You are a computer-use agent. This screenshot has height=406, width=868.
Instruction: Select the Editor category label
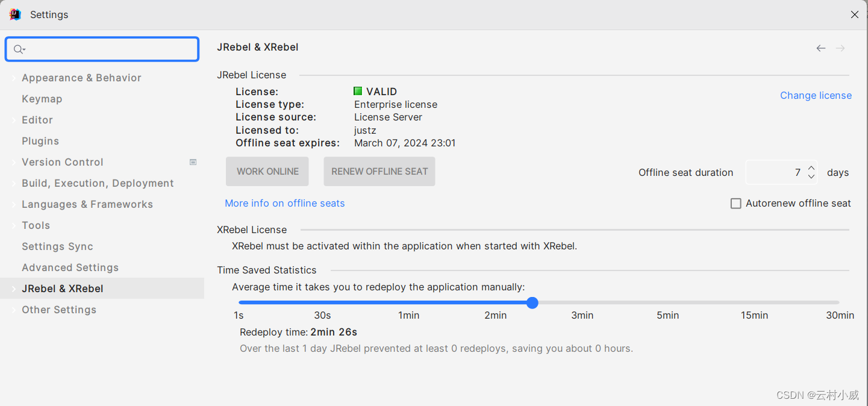(37, 120)
